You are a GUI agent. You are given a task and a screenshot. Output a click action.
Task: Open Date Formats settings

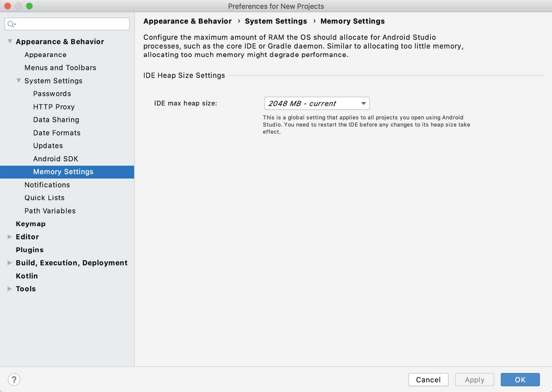pos(57,133)
